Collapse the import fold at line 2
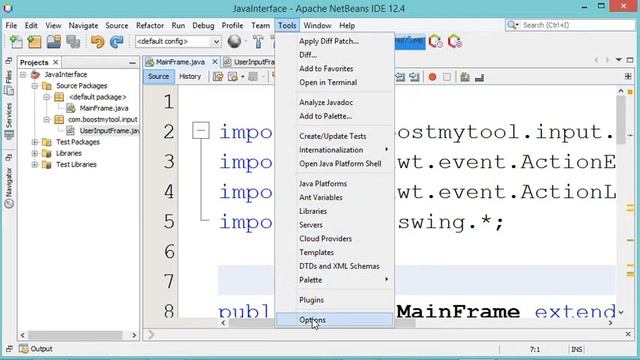This screenshot has height=360, width=640. click(x=200, y=131)
